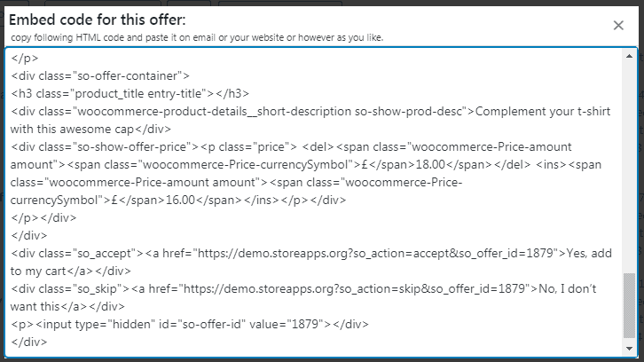Click the product_title entry-title h3 line
This screenshot has width=644, height=362.
pyautogui.click(x=130, y=94)
